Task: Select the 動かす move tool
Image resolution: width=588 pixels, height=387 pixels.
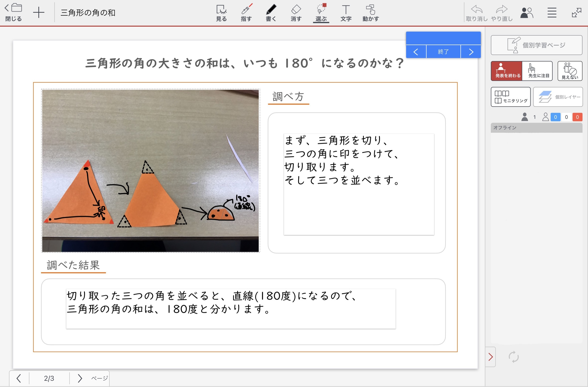Action: (x=370, y=13)
